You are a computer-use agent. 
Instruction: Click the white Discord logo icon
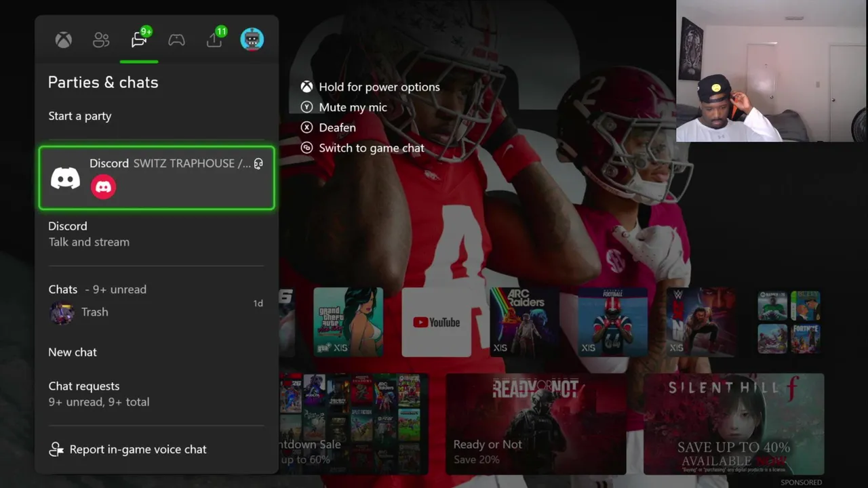[x=66, y=178]
